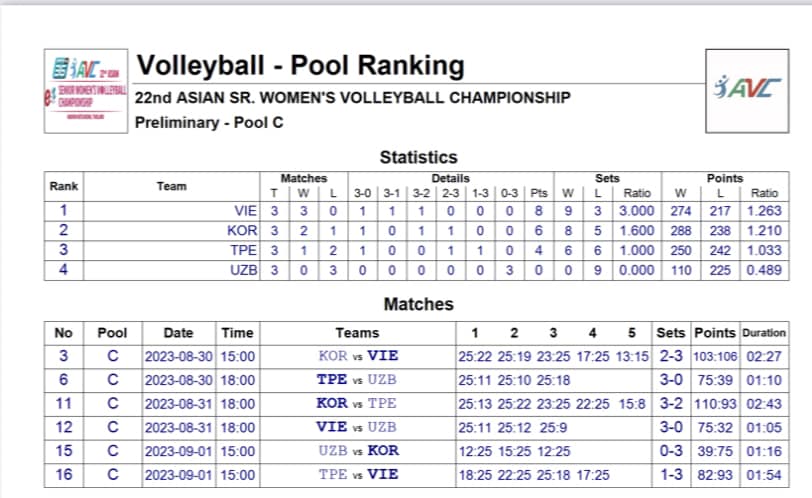
Task: Click the Duration column header
Action: [764, 333]
